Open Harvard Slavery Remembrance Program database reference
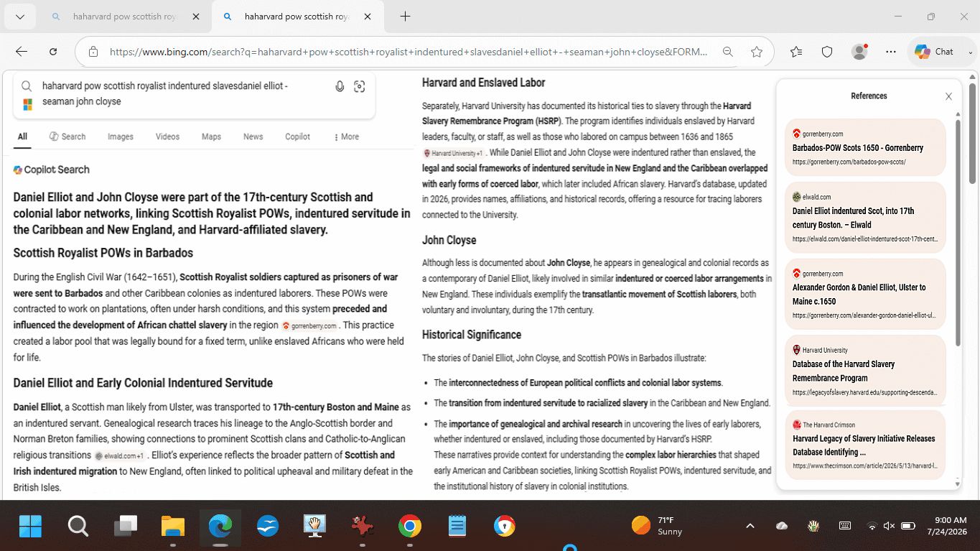The height and width of the screenshot is (551, 980). point(865,371)
